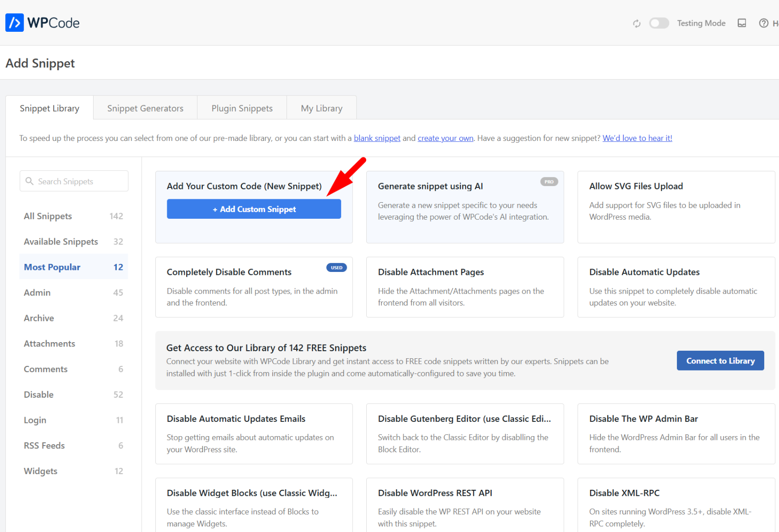Open Disable Automatic Updates Emails snippet
Image resolution: width=779 pixels, height=532 pixels.
click(254, 434)
